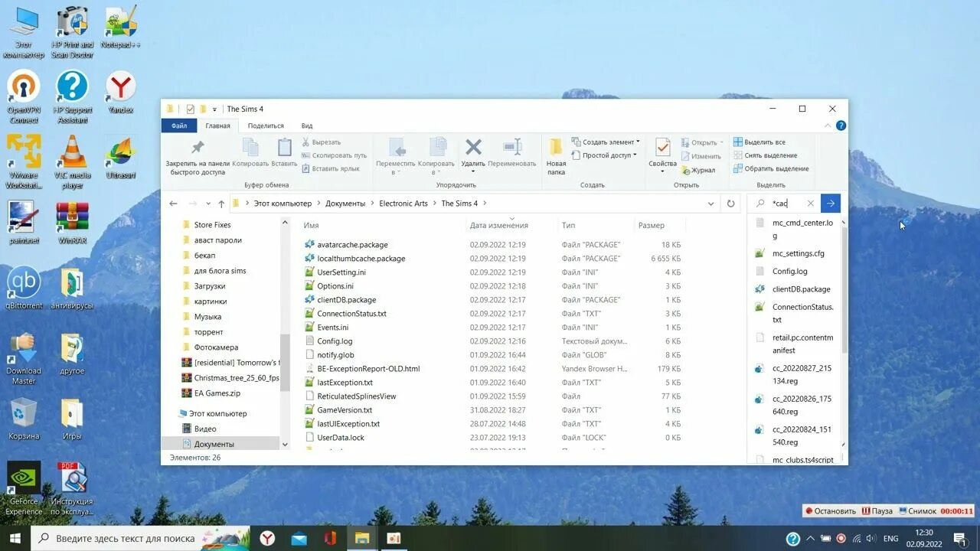Refresh the folder view

click(730, 204)
